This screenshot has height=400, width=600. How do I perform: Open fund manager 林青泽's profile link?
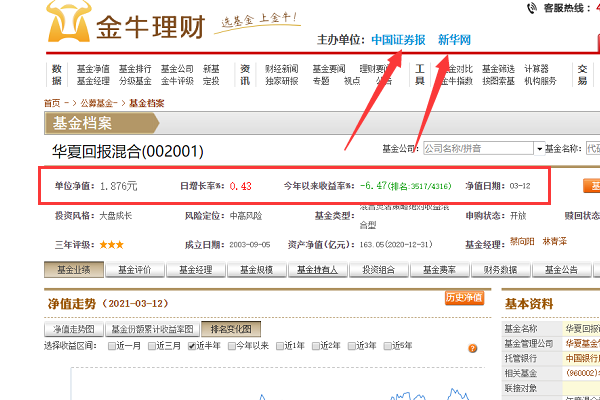pos(554,242)
